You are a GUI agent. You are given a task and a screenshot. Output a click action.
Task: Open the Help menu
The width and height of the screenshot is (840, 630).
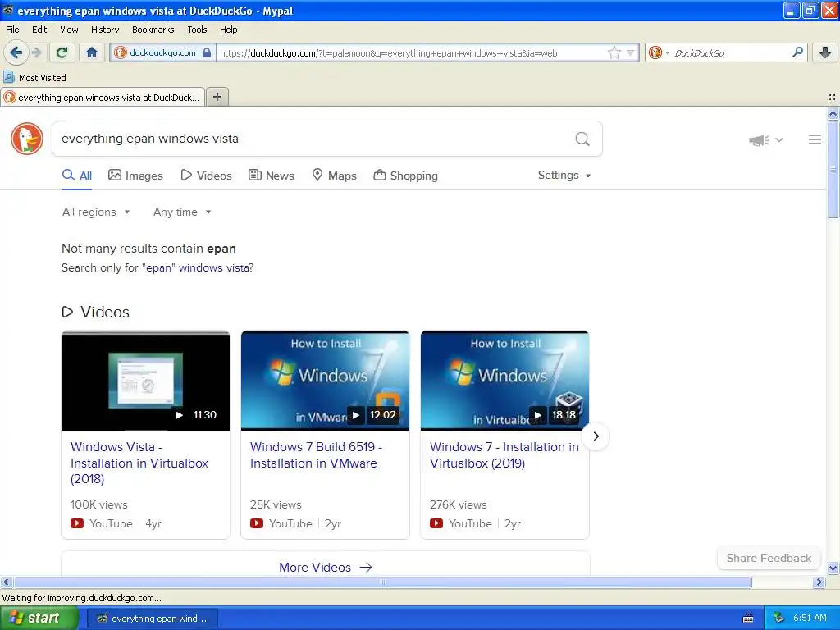229,30
